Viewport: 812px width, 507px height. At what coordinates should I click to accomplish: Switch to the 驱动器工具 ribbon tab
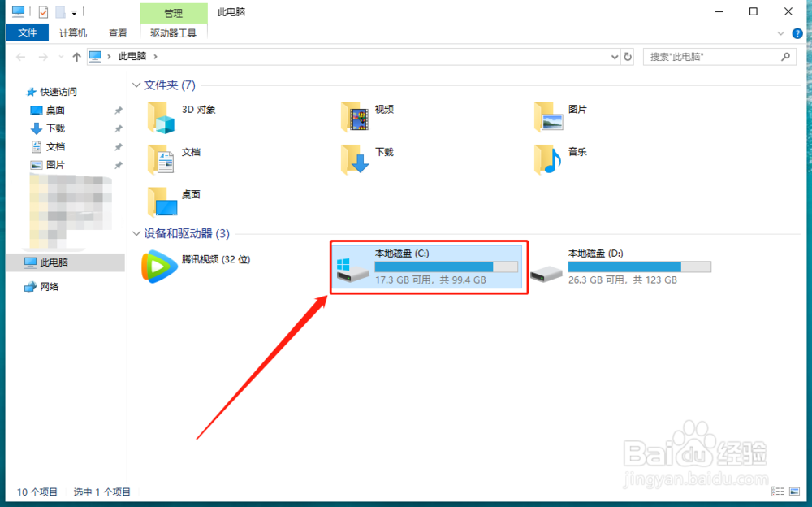tap(174, 33)
